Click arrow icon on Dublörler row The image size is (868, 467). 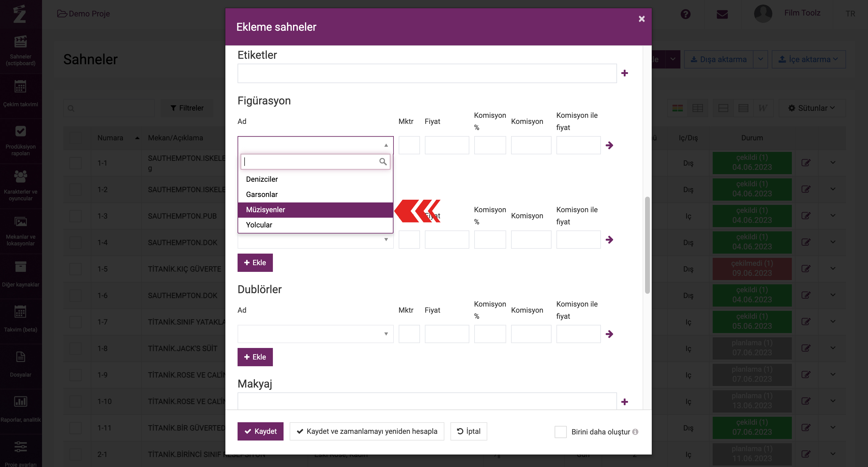pyautogui.click(x=609, y=334)
